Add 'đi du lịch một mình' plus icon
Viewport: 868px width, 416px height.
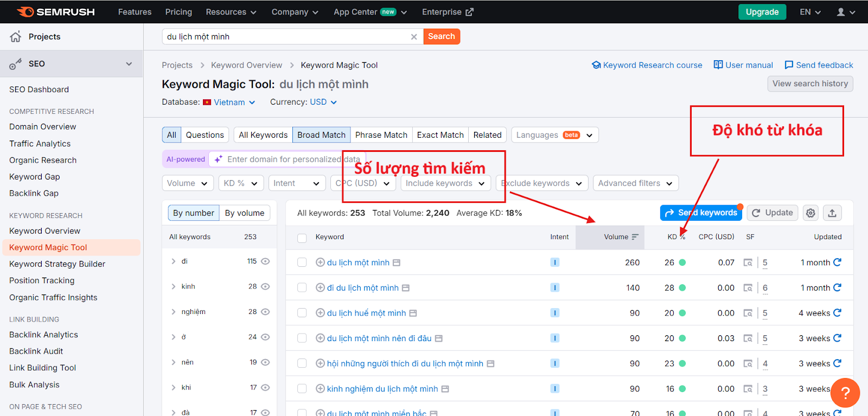point(320,288)
